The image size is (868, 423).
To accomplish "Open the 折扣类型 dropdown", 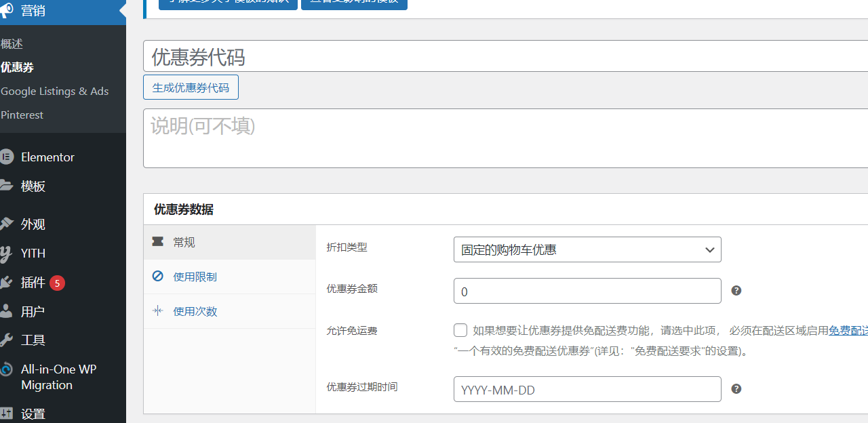I will coord(587,249).
